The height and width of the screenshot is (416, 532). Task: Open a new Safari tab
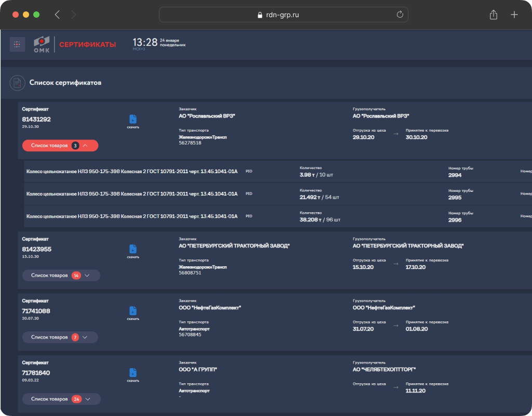click(x=514, y=15)
